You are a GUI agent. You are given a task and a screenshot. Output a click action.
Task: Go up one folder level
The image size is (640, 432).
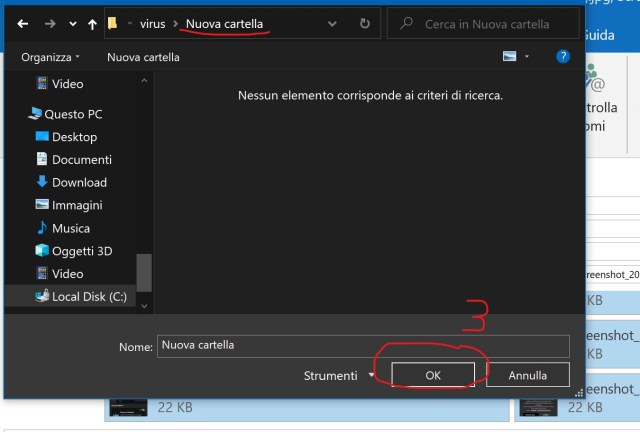coord(92,23)
